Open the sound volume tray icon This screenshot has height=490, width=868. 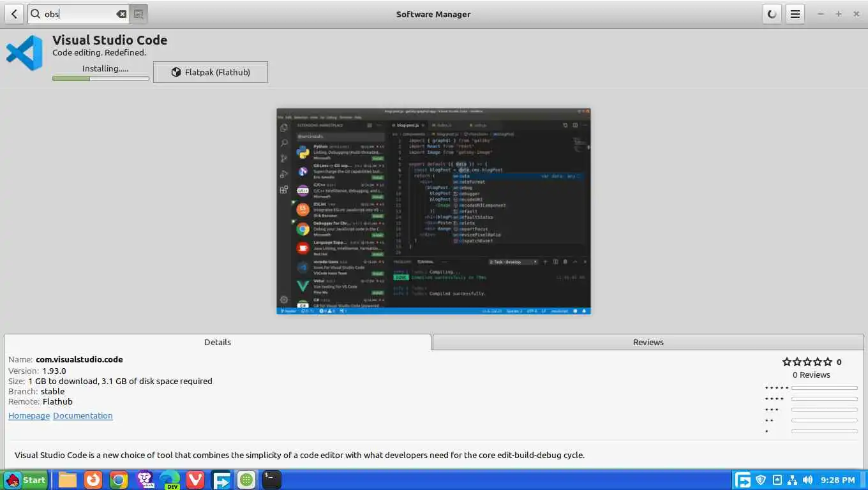[x=807, y=480]
